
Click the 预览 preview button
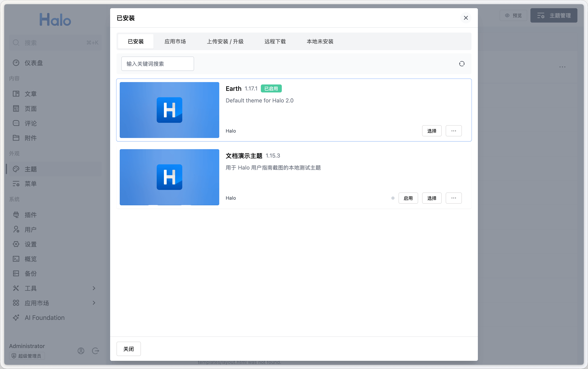click(513, 15)
